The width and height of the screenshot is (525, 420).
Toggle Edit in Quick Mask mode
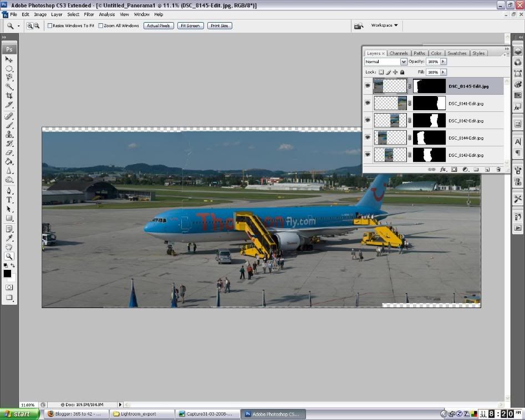[9, 287]
